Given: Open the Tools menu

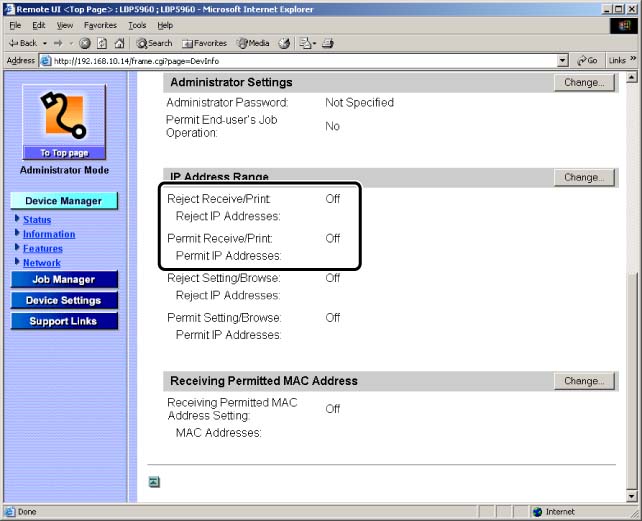Looking at the screenshot, I should (136, 25).
